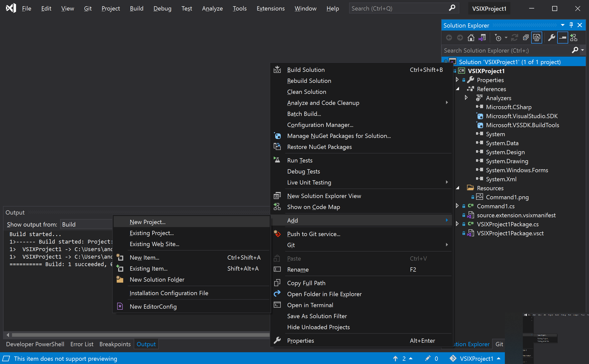Select Add menu item in context menu
Viewport: 589px width, 364px height.
coord(362,220)
